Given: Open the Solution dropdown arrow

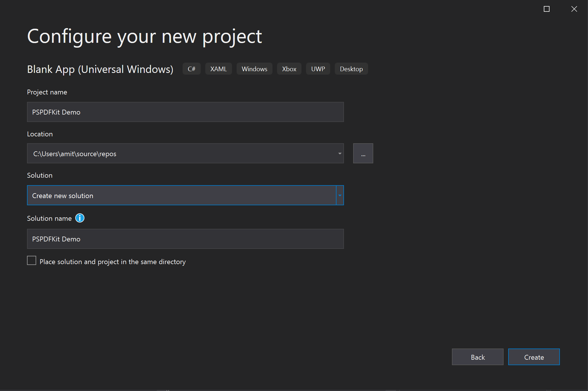Looking at the screenshot, I should (340, 195).
